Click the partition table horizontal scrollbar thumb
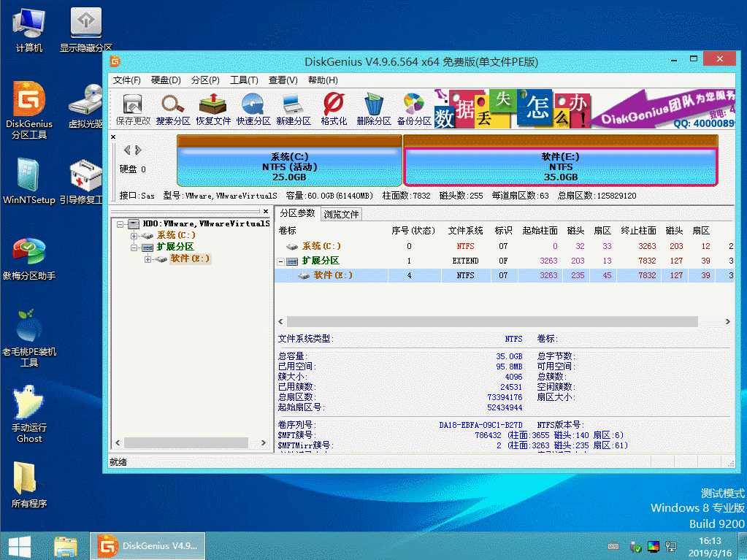The height and width of the screenshot is (560, 747). coord(492,322)
